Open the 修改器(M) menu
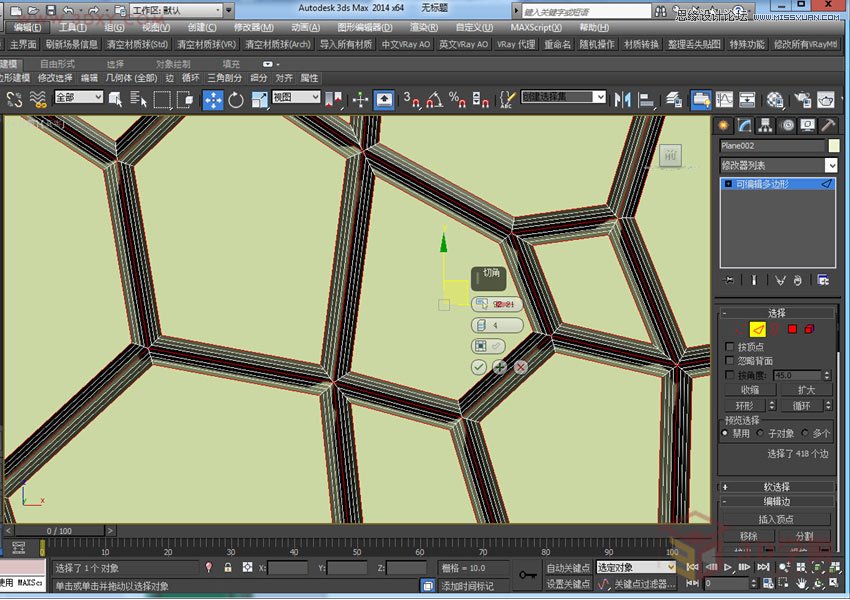This screenshot has width=850, height=600. (253, 27)
